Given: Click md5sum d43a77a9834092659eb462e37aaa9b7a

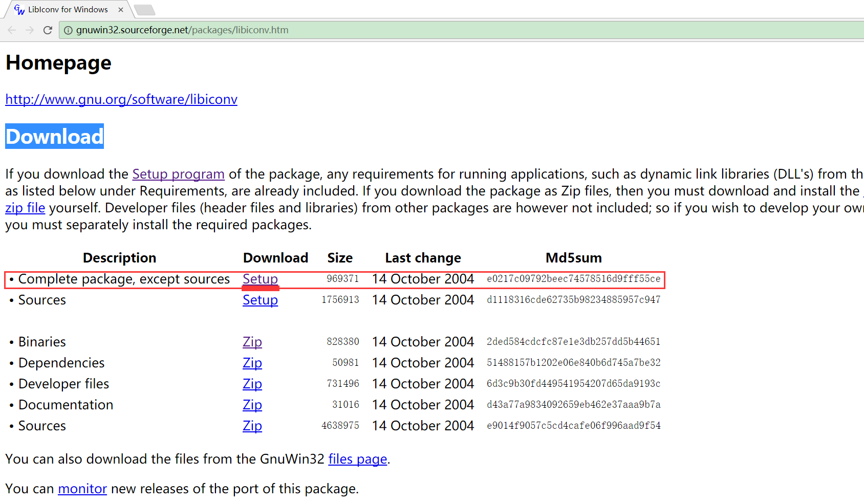Looking at the screenshot, I should [x=574, y=405].
